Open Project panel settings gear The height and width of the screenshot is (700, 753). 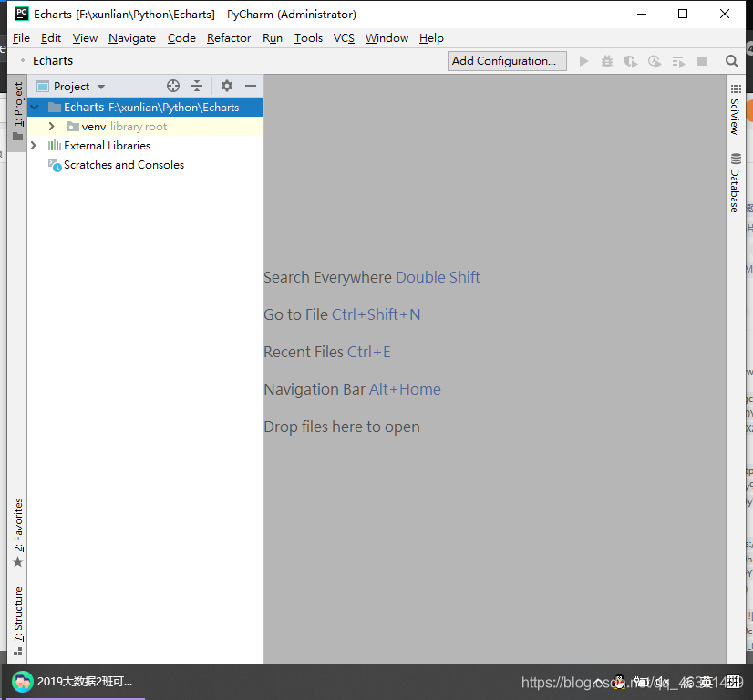click(227, 86)
